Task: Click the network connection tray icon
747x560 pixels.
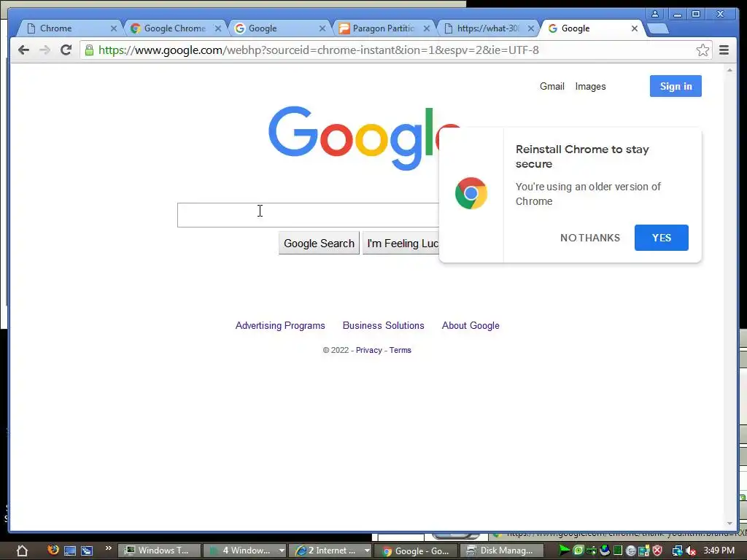Action: click(678, 551)
